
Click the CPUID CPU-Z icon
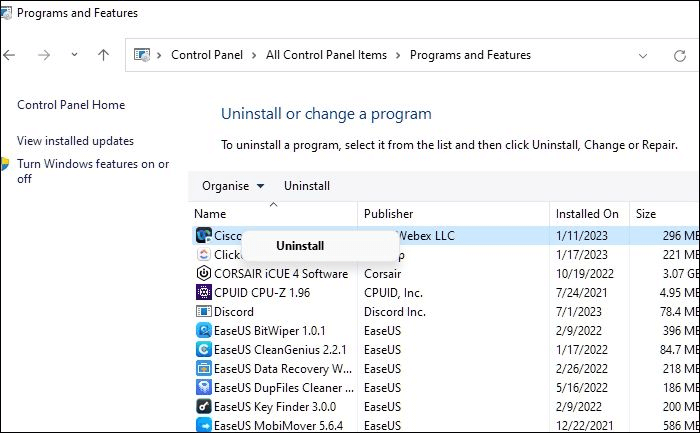click(x=204, y=292)
